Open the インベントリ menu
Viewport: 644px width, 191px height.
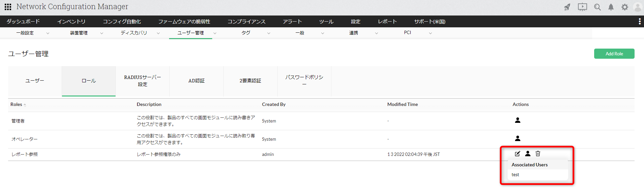click(71, 22)
